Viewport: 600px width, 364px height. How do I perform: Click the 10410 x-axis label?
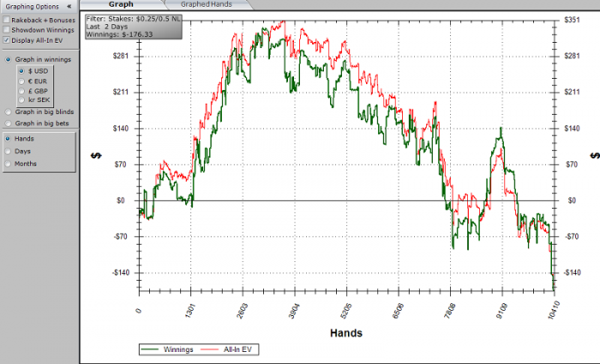554,310
